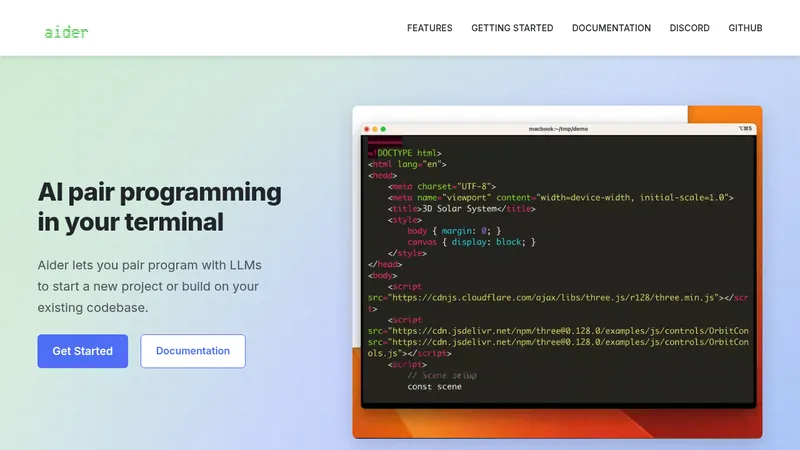800x450 pixels.
Task: Go to Getting Started in navigation
Action: click(512, 28)
